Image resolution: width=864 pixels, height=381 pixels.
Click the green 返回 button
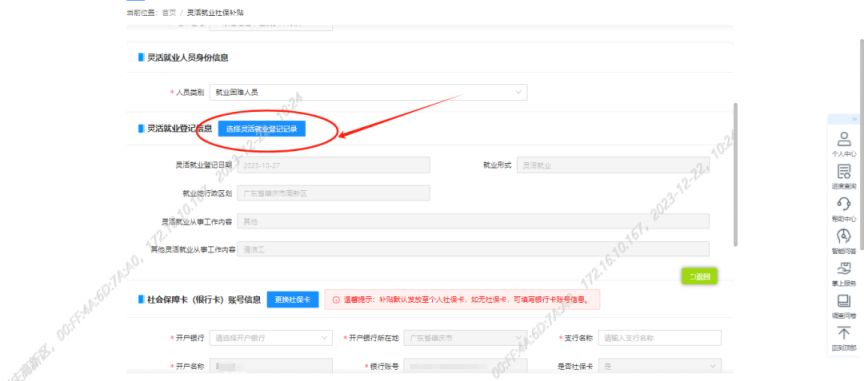[x=699, y=276]
